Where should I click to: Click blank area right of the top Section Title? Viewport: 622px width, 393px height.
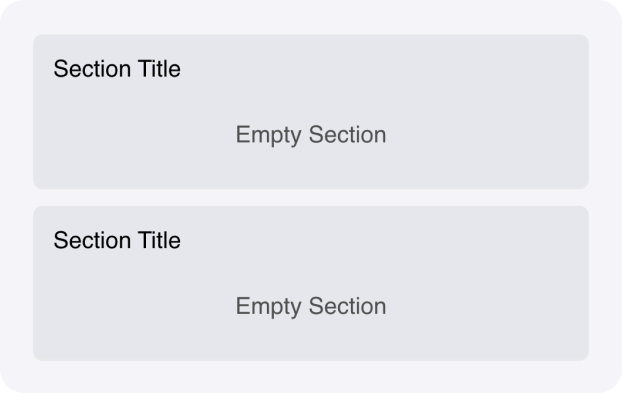click(x=381, y=69)
